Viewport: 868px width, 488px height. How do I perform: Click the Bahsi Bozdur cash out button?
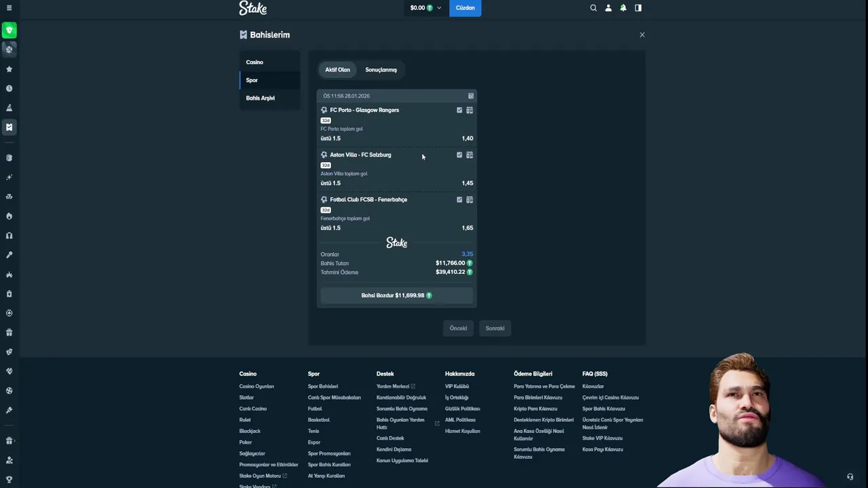[397, 296]
